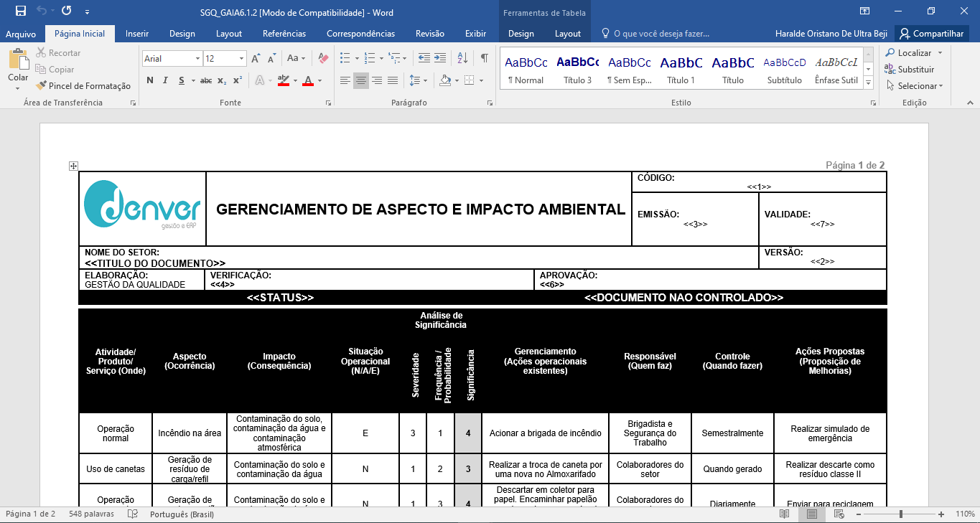Apply red font color to the text

(x=308, y=80)
